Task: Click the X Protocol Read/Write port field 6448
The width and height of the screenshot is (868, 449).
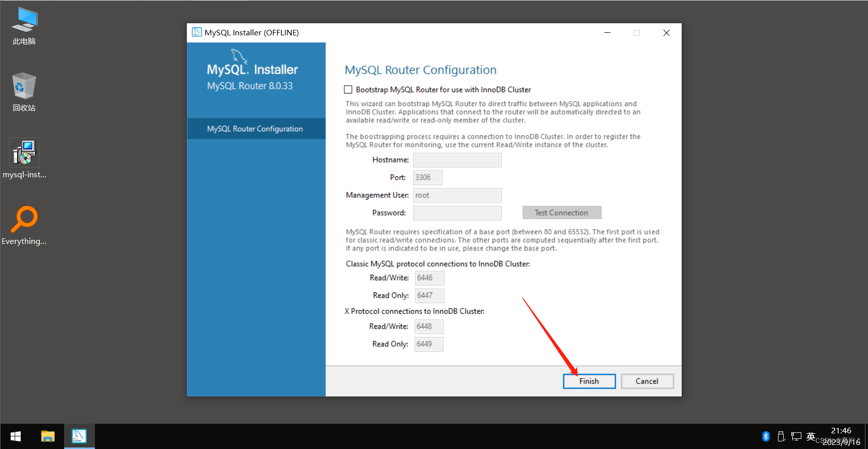Action: [429, 327]
